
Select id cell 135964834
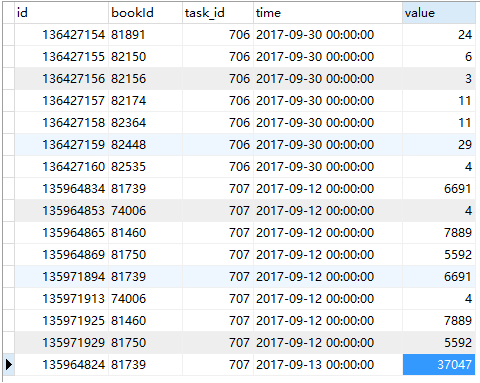[61, 189]
